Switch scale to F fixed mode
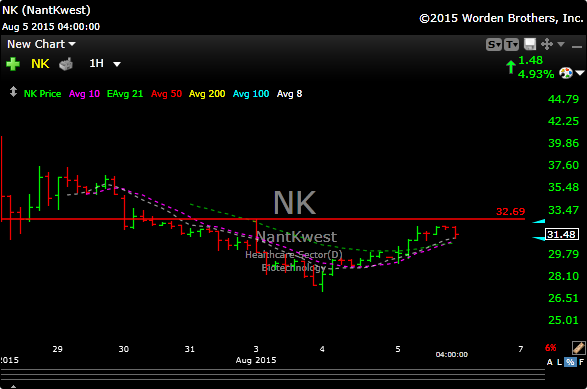Viewport: 587px width, 389px height. pos(581,362)
